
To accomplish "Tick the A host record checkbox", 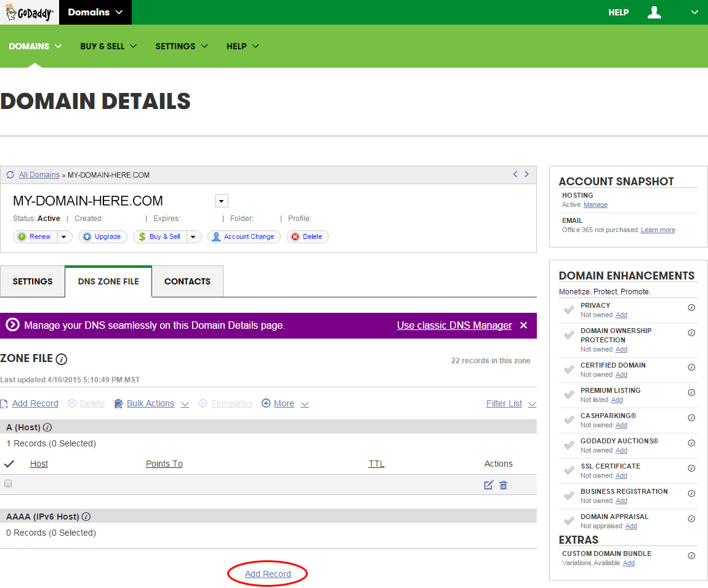I will coord(8,484).
